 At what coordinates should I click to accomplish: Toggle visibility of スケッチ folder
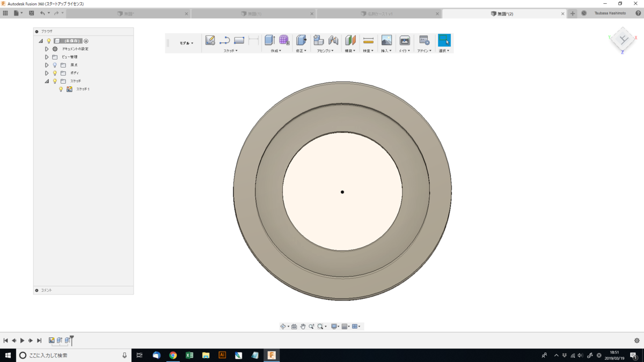click(55, 81)
